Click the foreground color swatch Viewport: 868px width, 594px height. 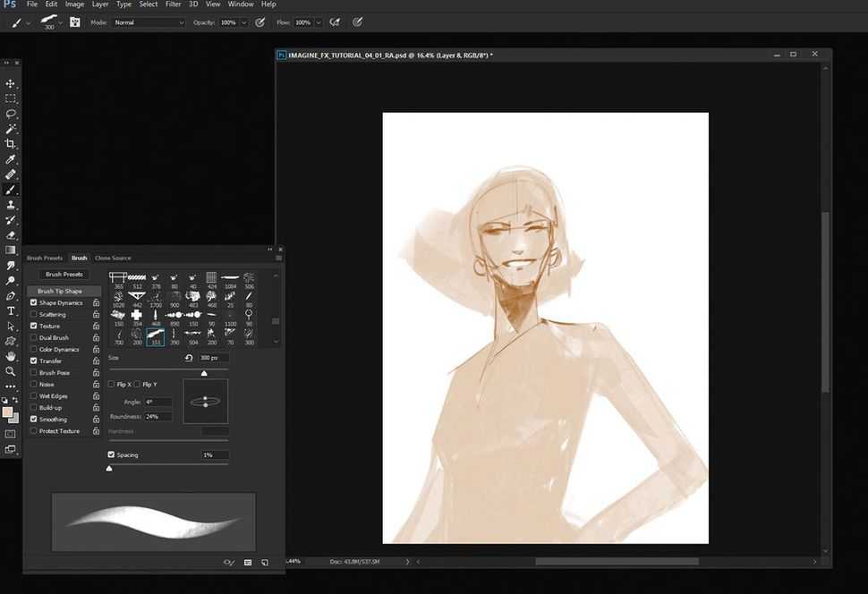pos(7,412)
